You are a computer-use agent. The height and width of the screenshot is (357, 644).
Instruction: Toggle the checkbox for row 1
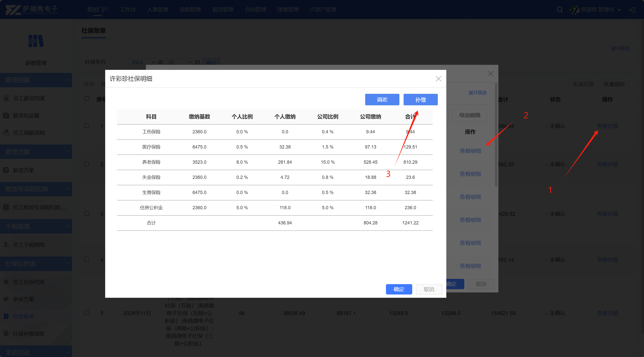[x=87, y=125]
